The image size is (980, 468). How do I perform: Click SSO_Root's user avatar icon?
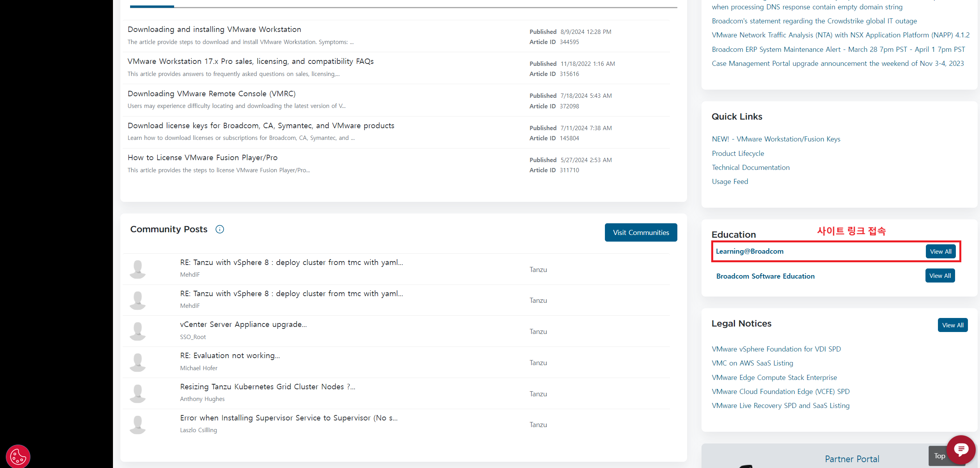pyautogui.click(x=137, y=331)
